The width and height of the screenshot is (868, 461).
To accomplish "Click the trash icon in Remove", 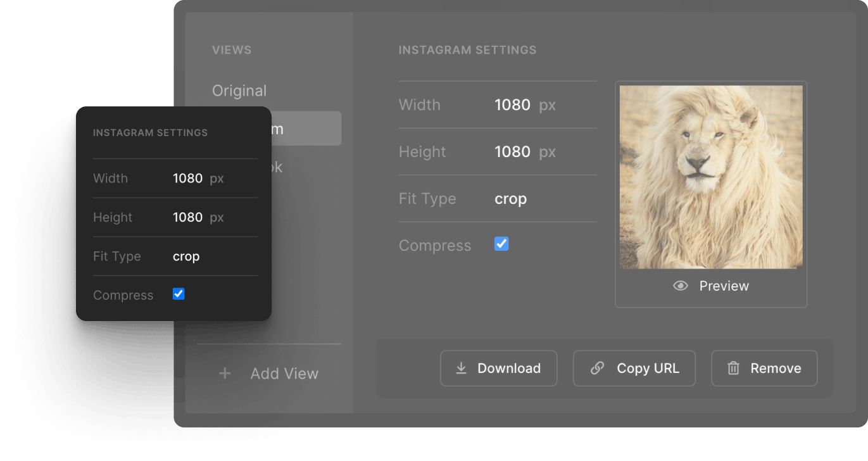I will (x=733, y=369).
